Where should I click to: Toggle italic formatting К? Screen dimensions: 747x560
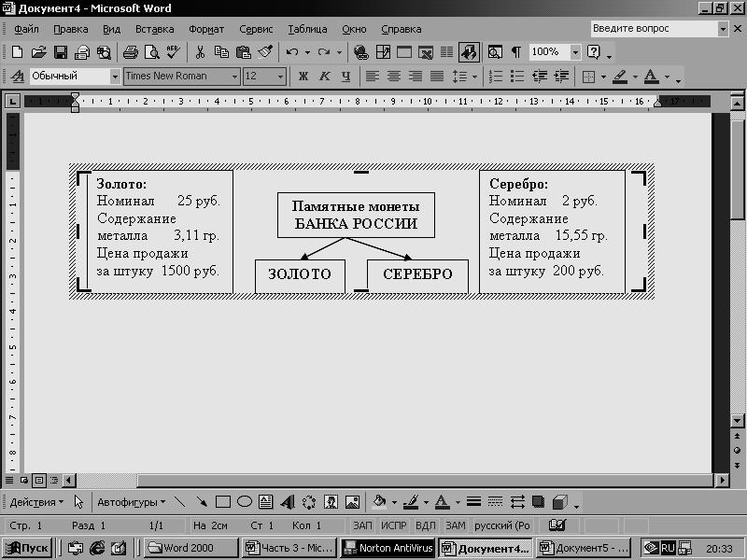click(324, 77)
